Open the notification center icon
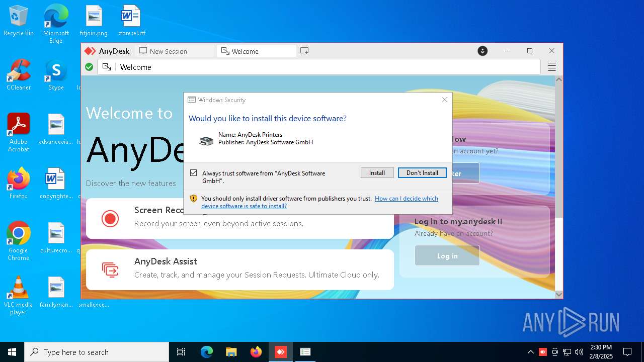Viewport: 644px width, 362px height. tap(627, 352)
